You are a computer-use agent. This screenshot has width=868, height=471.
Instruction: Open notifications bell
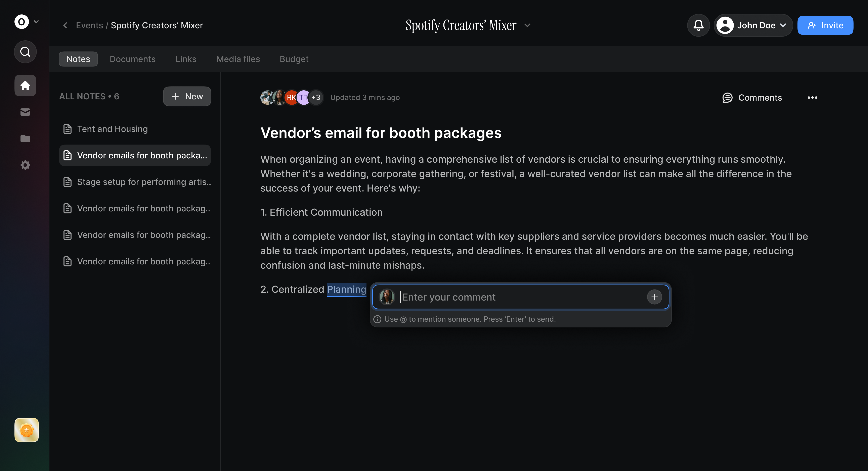pyautogui.click(x=698, y=25)
